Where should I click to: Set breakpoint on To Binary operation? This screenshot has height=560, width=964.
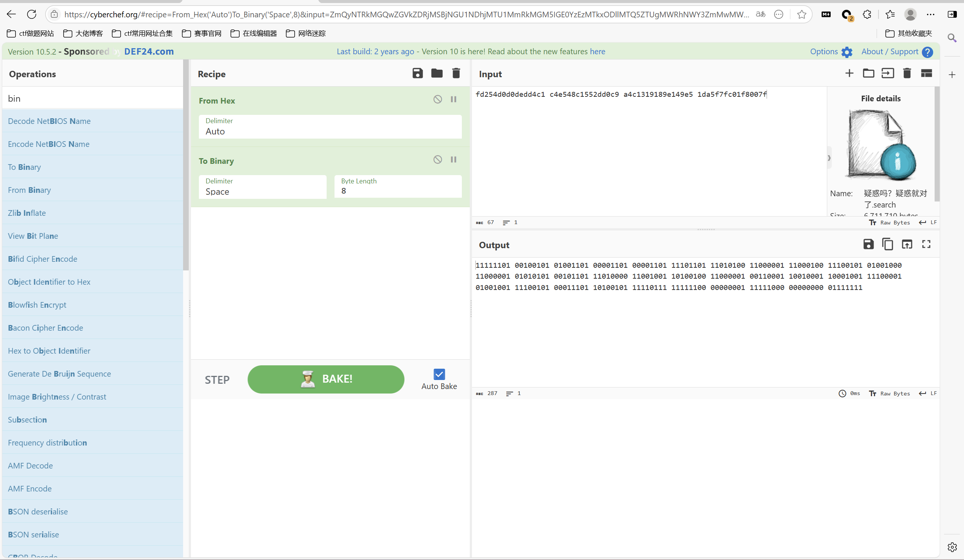[x=454, y=160]
